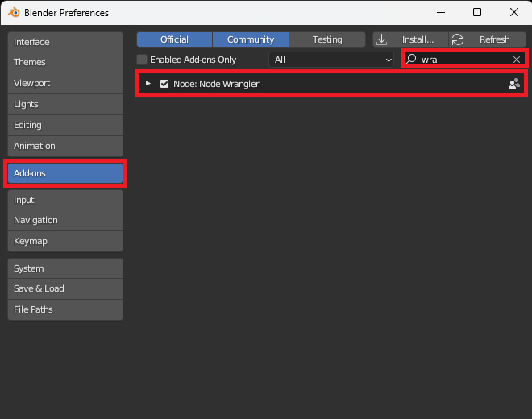Toggle the Testing support level filter

coord(327,39)
